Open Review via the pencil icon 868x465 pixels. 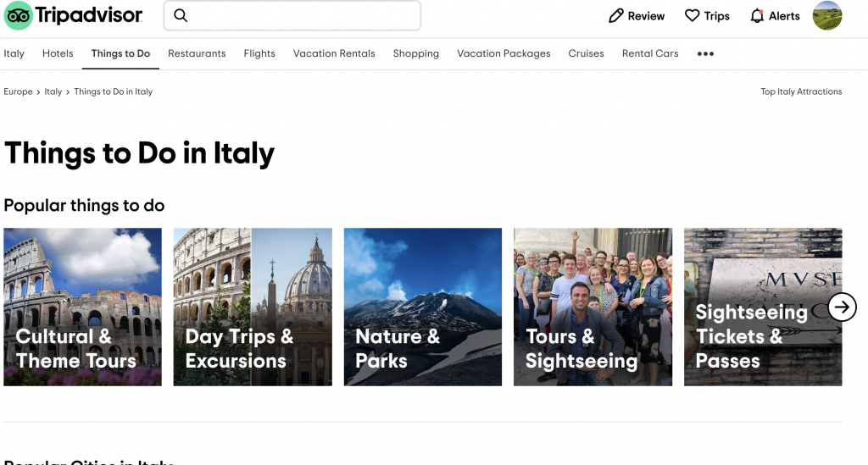tap(616, 16)
